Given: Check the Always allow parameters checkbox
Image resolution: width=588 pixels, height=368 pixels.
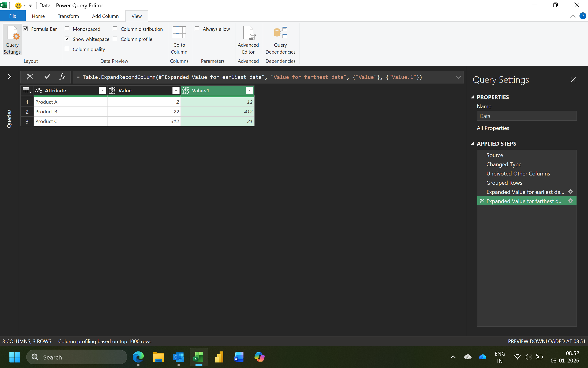Looking at the screenshot, I should 197,29.
